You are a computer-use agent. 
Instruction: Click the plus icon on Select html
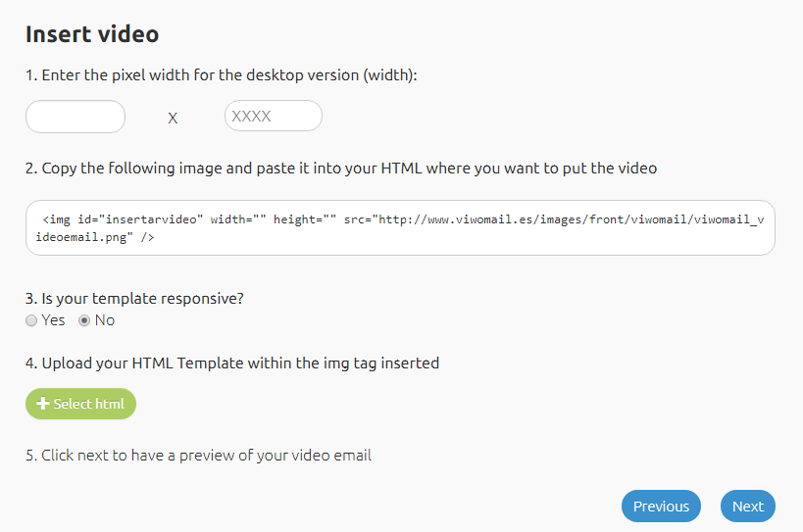pos(43,403)
